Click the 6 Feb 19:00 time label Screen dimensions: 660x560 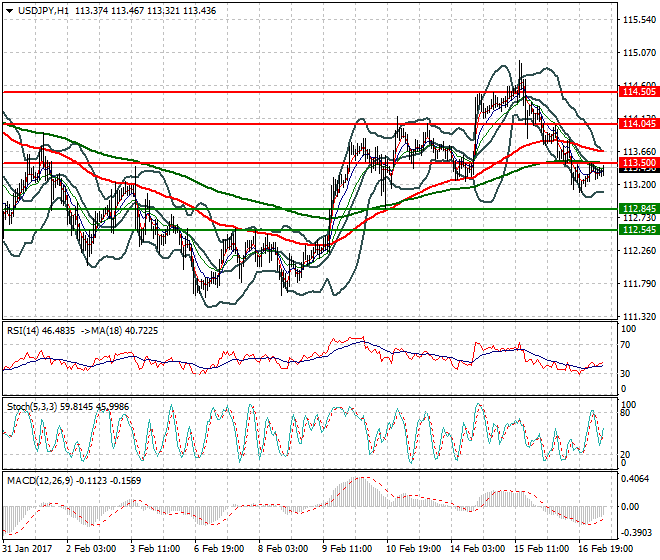(x=219, y=549)
